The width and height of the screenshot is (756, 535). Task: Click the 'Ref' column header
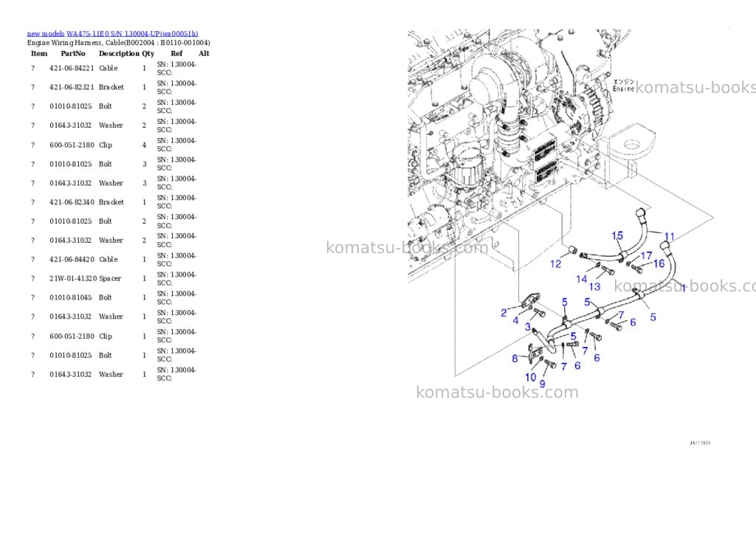pyautogui.click(x=176, y=53)
